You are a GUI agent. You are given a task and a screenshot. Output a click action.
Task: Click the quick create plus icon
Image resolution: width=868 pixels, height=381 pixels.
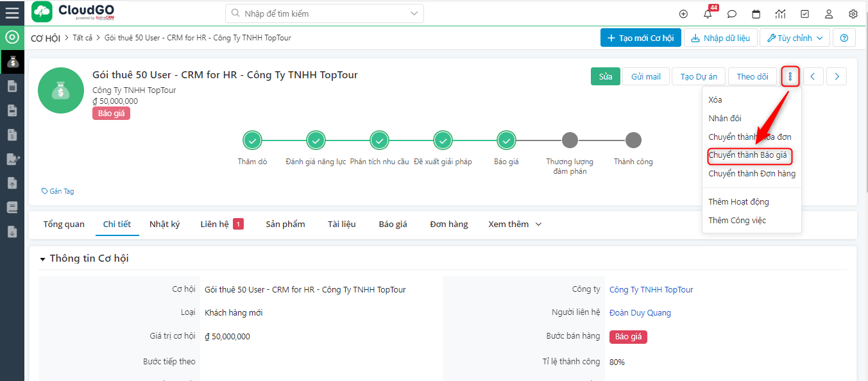click(x=683, y=14)
